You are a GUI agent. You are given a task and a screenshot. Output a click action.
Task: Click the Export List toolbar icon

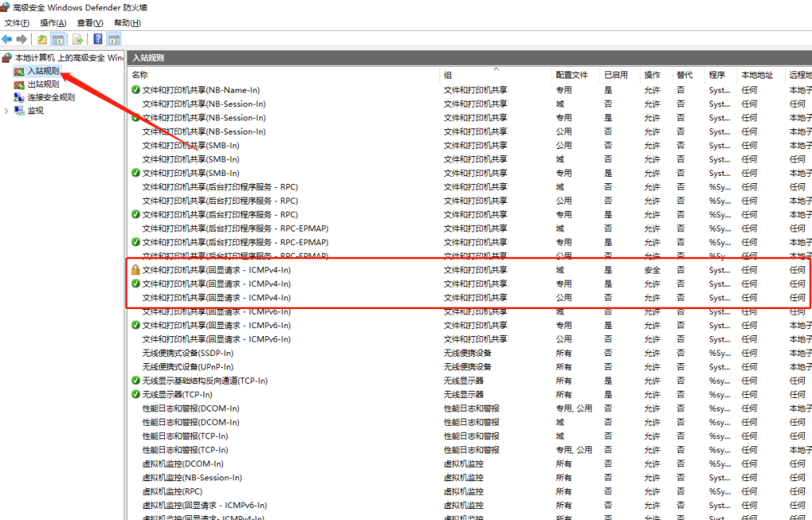tap(78, 39)
